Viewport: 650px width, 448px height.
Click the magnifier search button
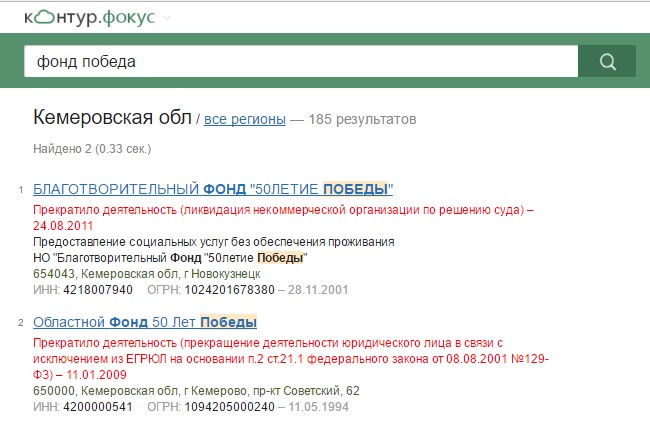tap(607, 61)
